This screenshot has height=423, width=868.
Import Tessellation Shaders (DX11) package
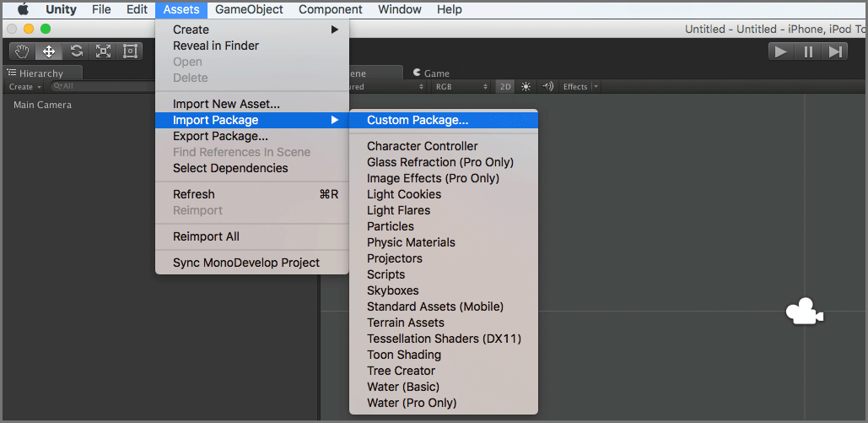coord(444,339)
